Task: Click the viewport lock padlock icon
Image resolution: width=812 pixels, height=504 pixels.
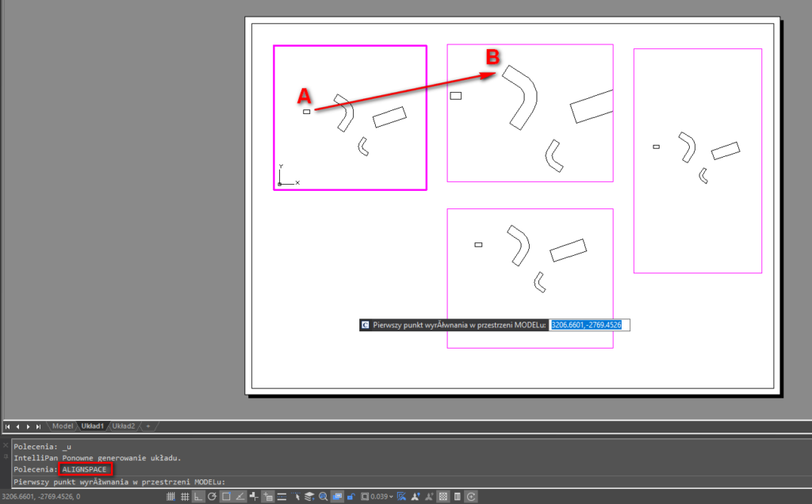Action: pyautogui.click(x=351, y=497)
